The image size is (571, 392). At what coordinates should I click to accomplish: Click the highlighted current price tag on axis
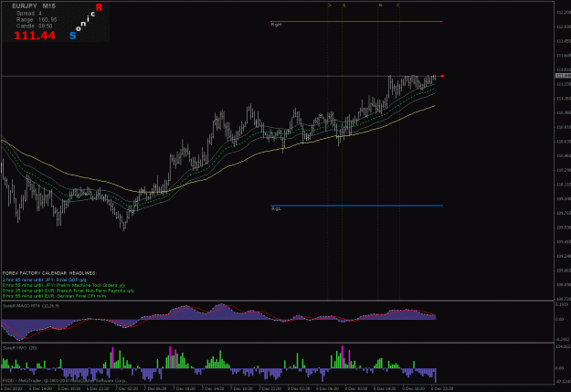[x=563, y=76]
